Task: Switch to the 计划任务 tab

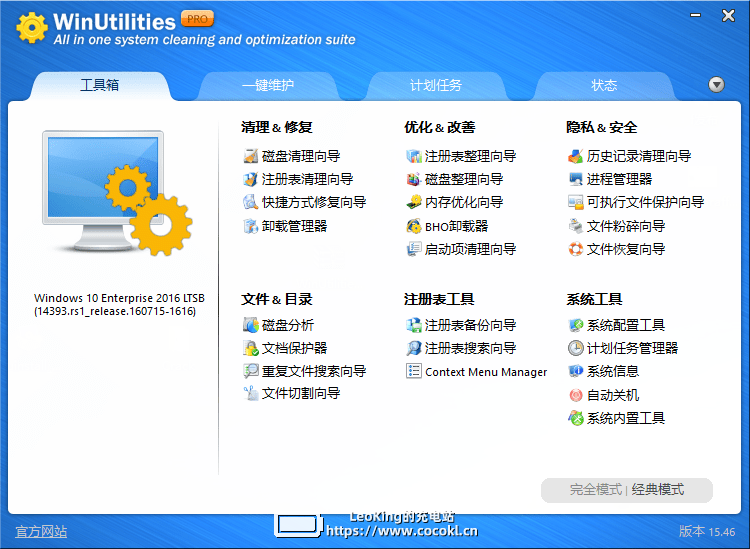Action: [436, 85]
